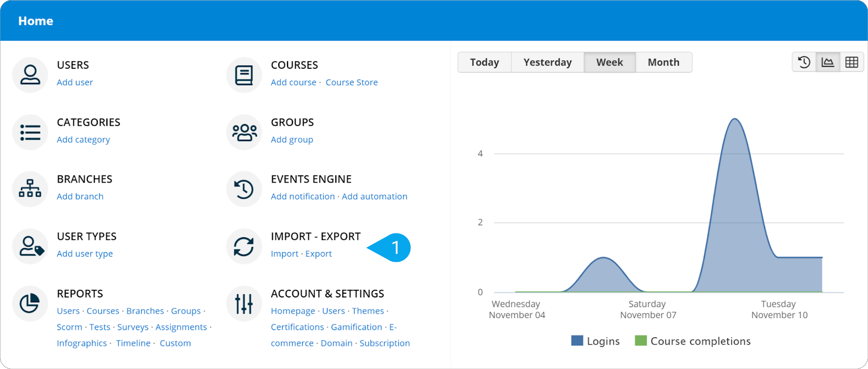Toggle the Logins blue legend swatch

click(577, 341)
